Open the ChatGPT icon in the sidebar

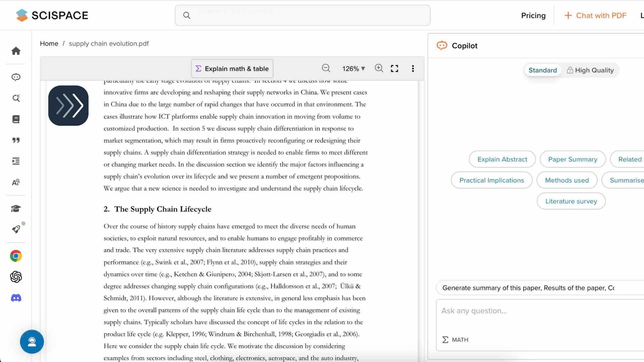(x=16, y=277)
